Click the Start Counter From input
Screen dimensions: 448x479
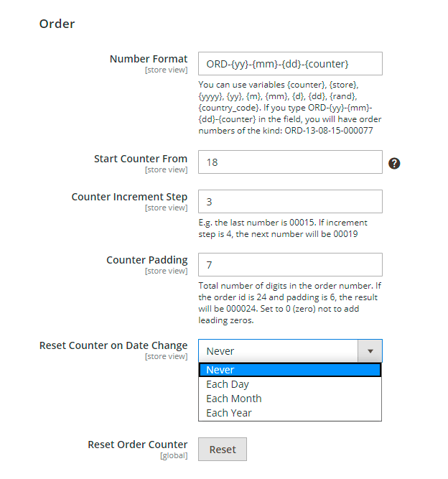(x=290, y=162)
